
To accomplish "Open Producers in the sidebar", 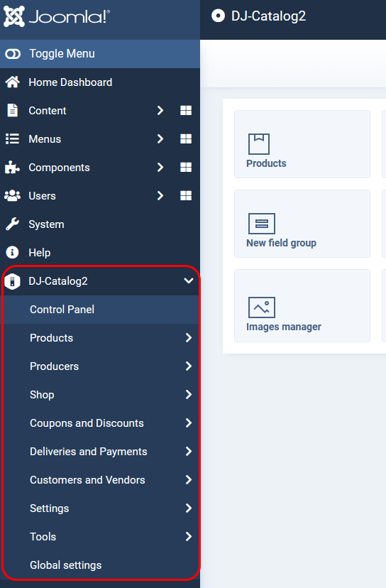I will [55, 366].
